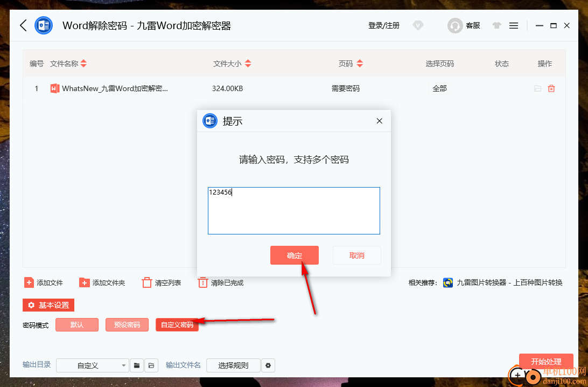Image resolution: width=588 pixels, height=387 pixels.
Task: Click the 文件名称 column header text
Action: coord(64,64)
